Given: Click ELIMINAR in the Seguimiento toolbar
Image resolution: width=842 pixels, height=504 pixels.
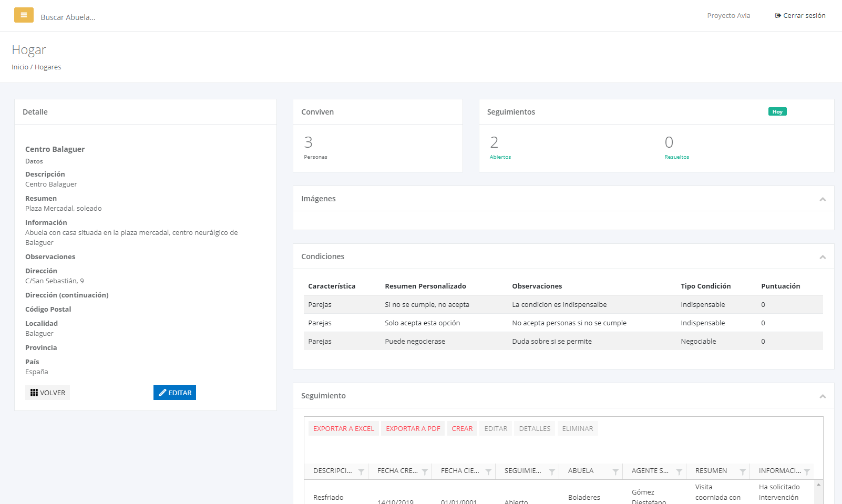Looking at the screenshot, I should coord(578,429).
